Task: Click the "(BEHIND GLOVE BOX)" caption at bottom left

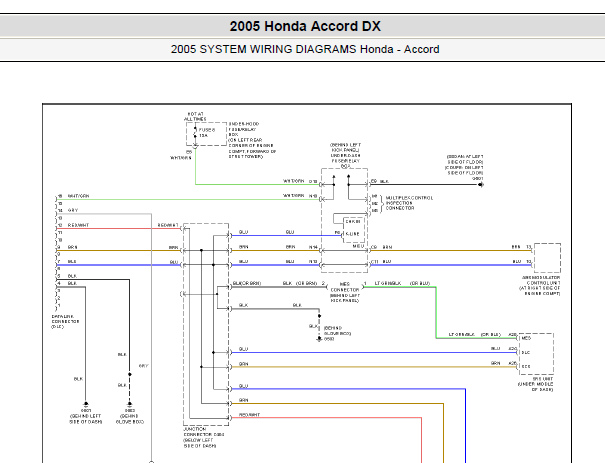Action: (130, 419)
